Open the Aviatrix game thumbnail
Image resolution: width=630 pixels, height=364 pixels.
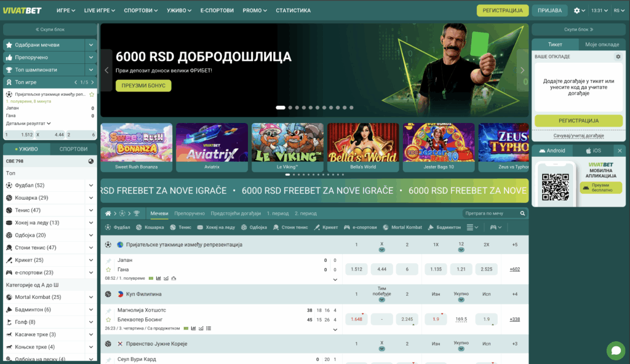point(212,148)
